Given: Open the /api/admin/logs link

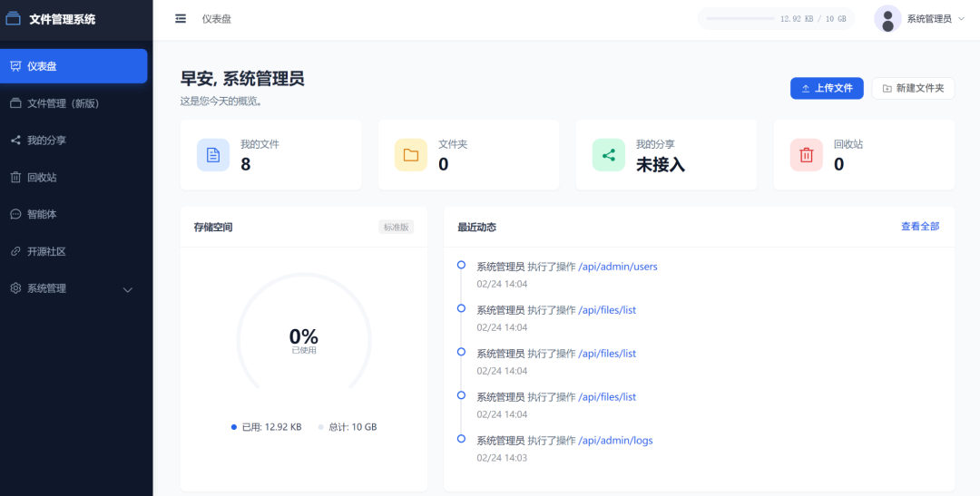Looking at the screenshot, I should point(615,441).
